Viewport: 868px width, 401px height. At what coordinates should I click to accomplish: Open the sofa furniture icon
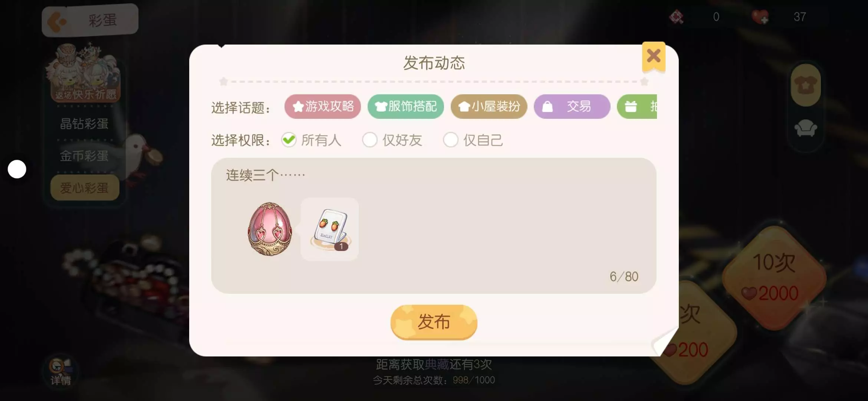806,128
